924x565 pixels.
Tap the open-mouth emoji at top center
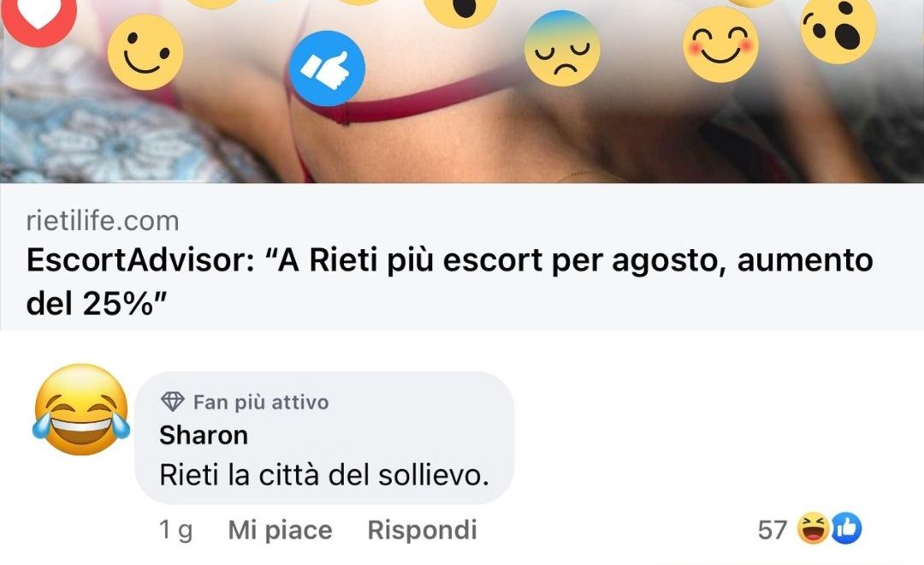460,12
